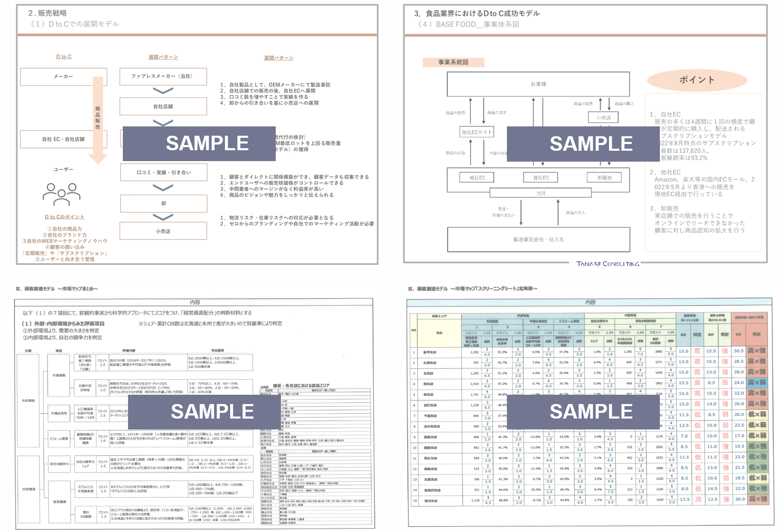Click the '２．他社EC' point heading

(x=666, y=172)
